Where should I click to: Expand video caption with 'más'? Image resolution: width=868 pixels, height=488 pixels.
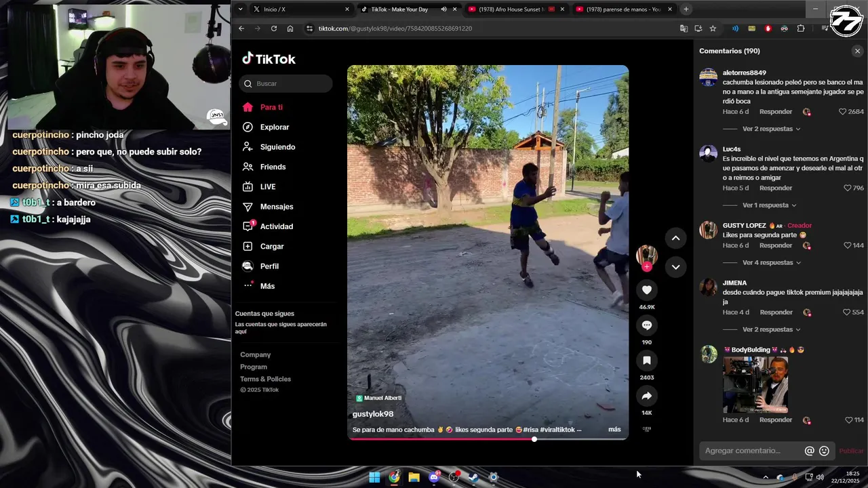click(614, 429)
